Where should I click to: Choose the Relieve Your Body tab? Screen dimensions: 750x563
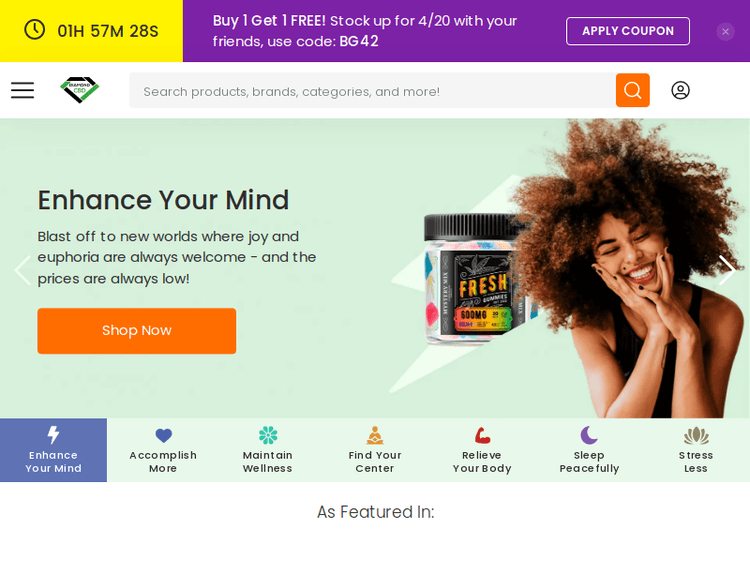point(482,450)
